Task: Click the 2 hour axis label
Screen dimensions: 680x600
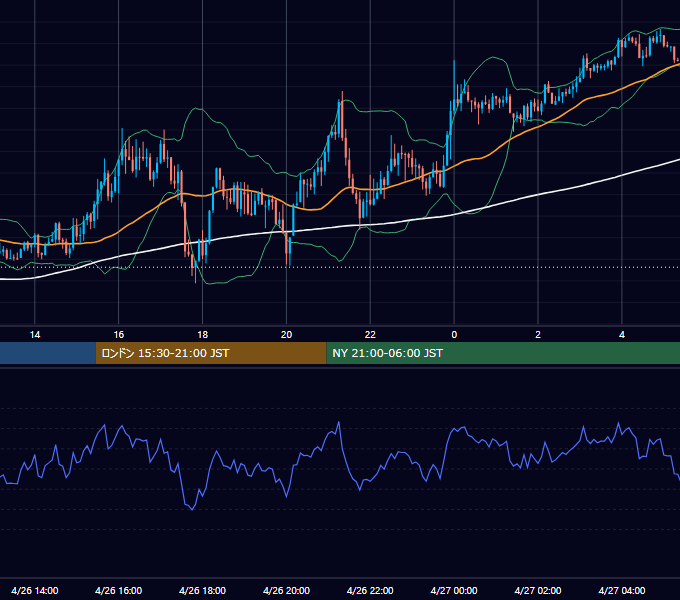Action: pos(538,335)
